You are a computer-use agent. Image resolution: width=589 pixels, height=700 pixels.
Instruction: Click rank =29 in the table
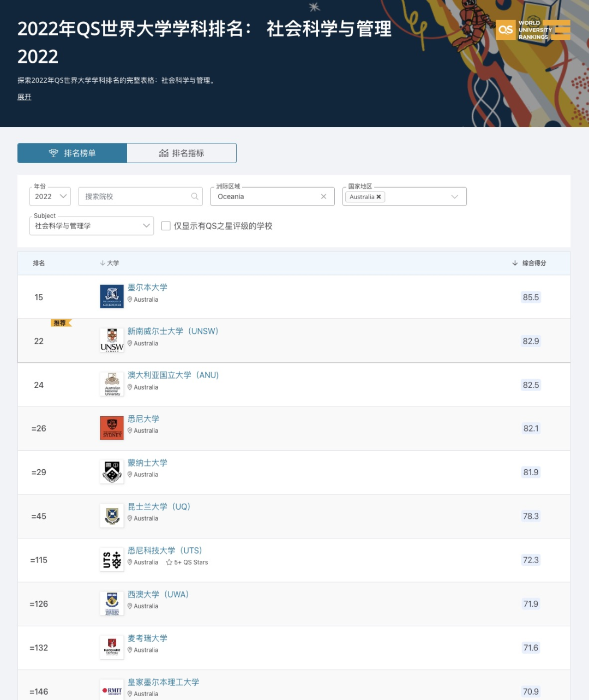[39, 472]
